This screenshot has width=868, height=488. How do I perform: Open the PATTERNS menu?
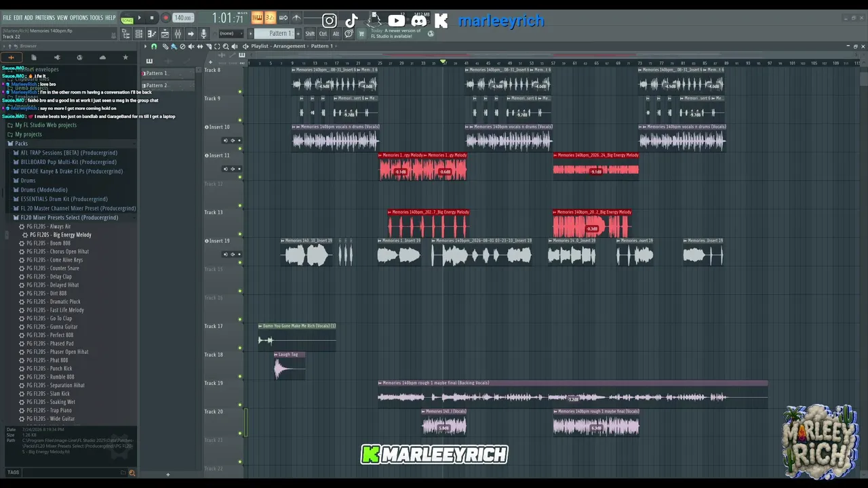pyautogui.click(x=45, y=18)
